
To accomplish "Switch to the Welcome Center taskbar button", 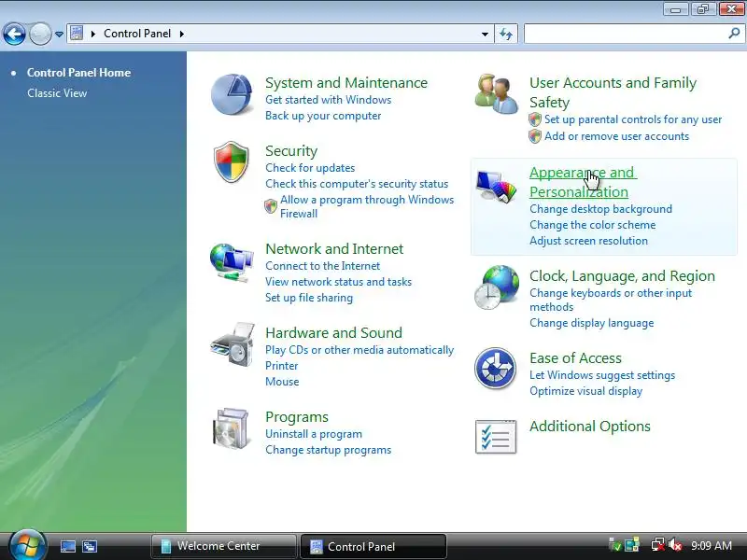I will [x=223, y=546].
